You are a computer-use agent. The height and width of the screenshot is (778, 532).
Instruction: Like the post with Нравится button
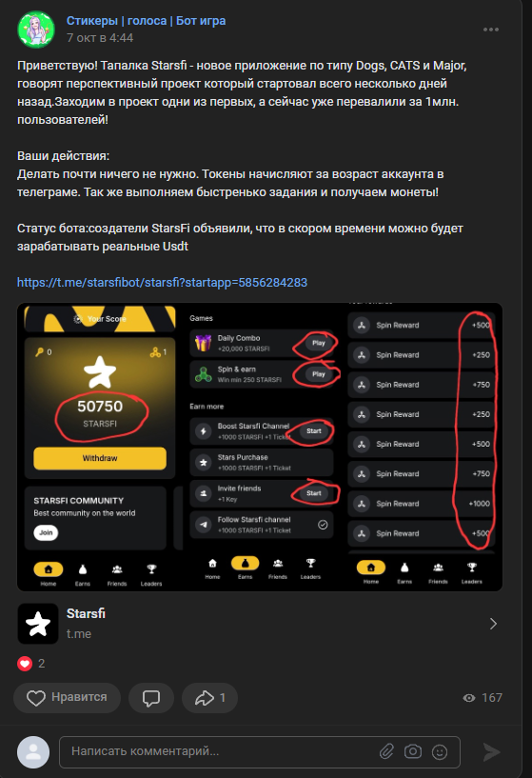[x=67, y=698]
